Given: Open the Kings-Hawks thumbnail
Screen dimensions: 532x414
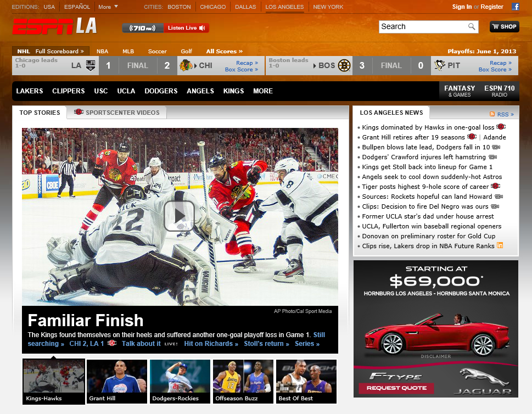Looking at the screenshot, I should (54, 382).
